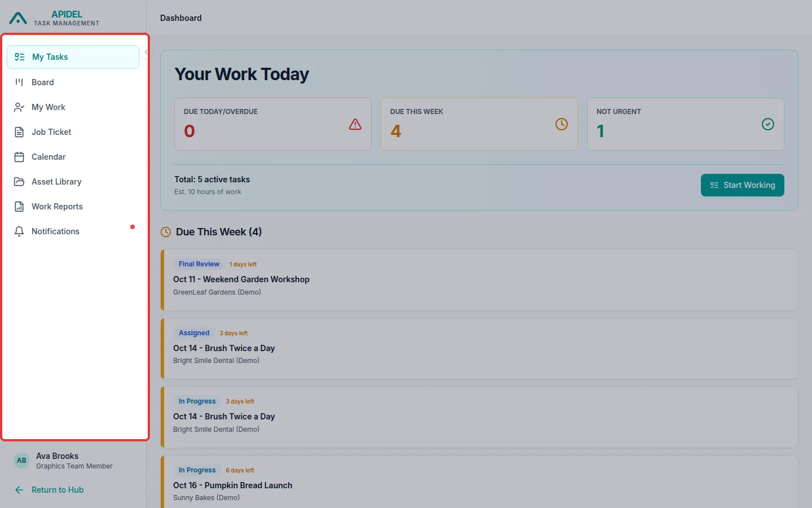Collapse the sidebar with the chevron handle
Viewport: 812px width, 508px height.
146,52
